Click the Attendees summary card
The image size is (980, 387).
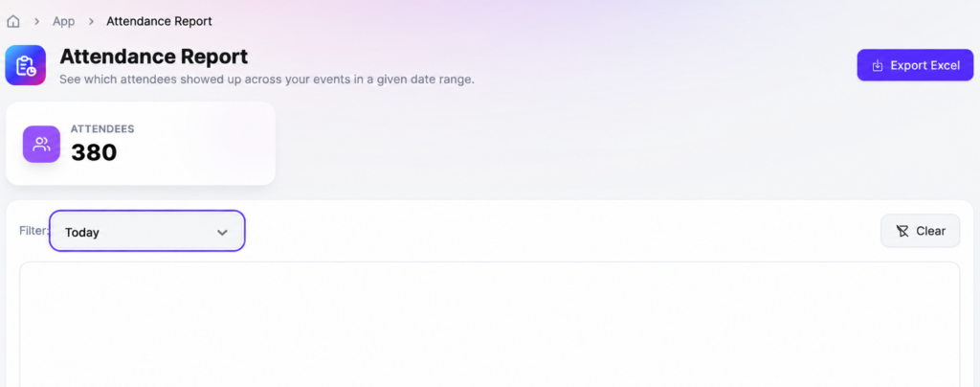(x=141, y=144)
